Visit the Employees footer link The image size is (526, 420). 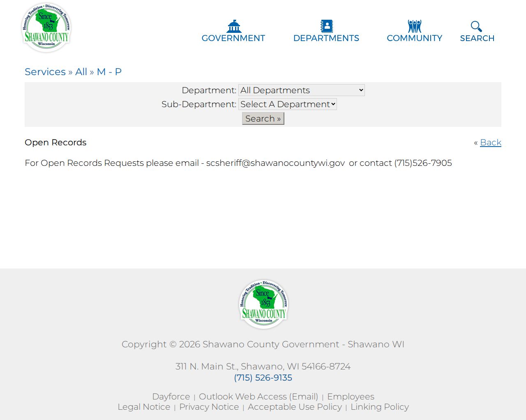coord(351,397)
